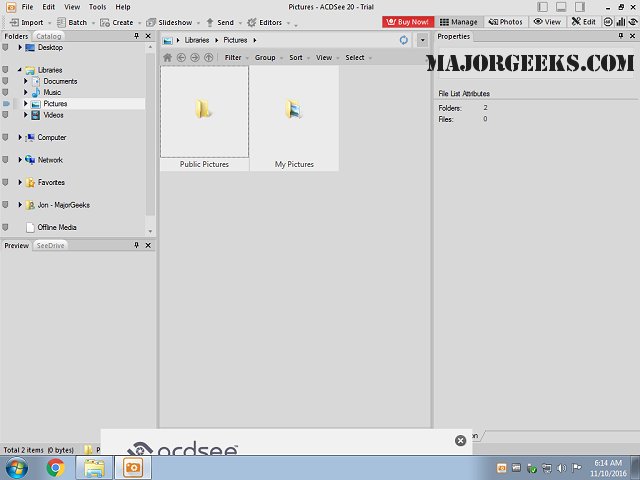Open the Edit menu

pyautogui.click(x=49, y=7)
